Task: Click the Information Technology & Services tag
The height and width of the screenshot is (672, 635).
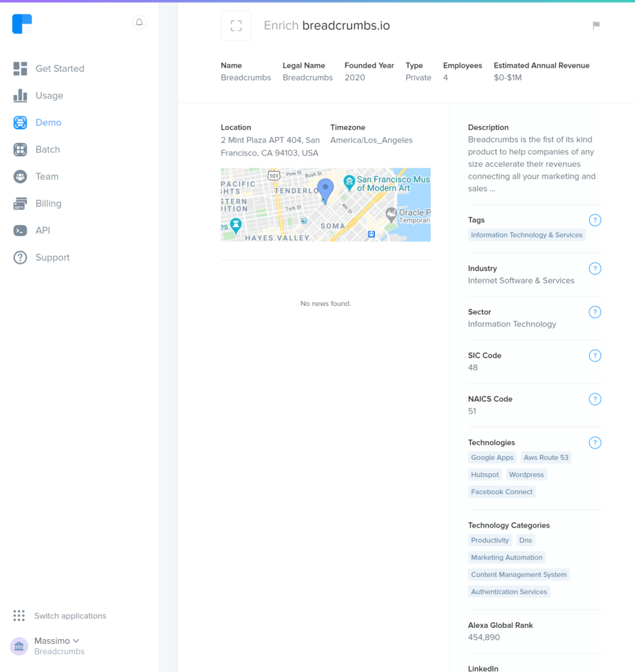Action: click(x=527, y=235)
